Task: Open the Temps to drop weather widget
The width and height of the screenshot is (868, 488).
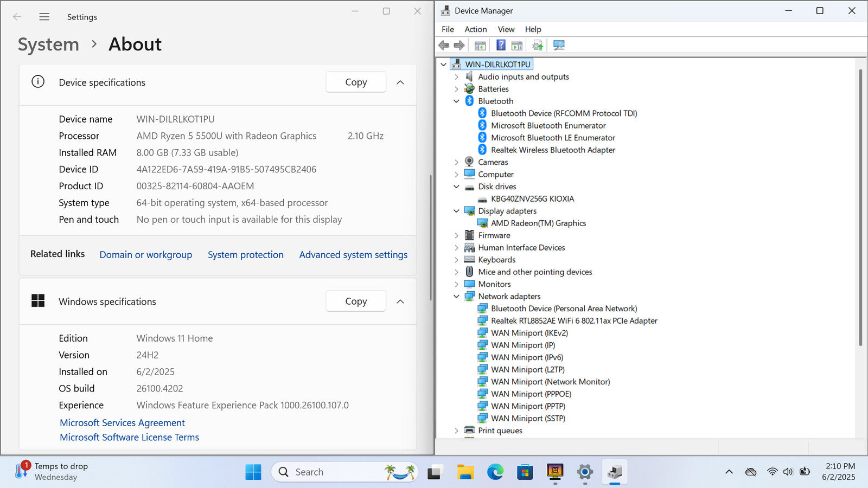Action: tap(51, 472)
